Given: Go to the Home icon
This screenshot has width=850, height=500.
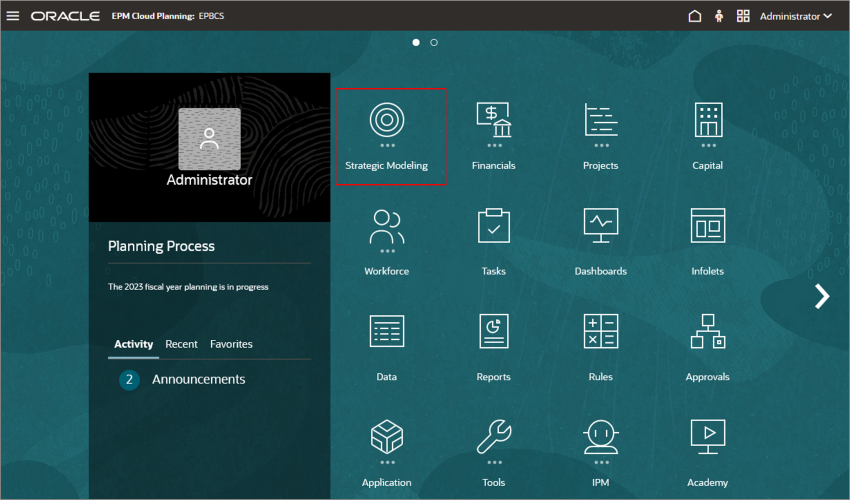Looking at the screenshot, I should coord(694,16).
